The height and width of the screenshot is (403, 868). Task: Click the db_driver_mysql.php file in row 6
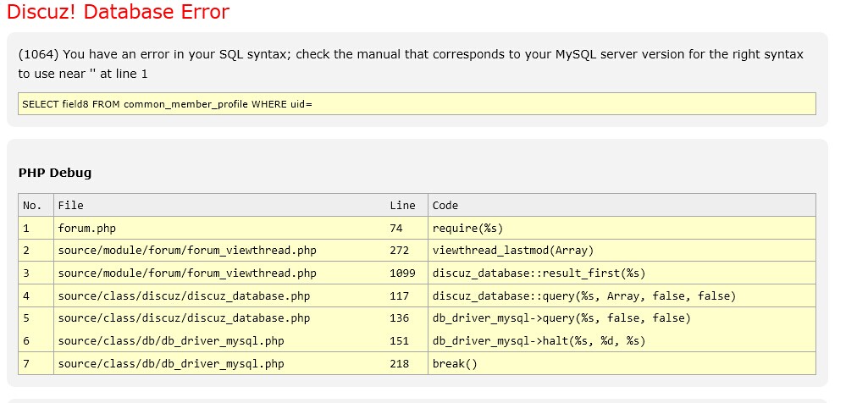[x=170, y=341]
